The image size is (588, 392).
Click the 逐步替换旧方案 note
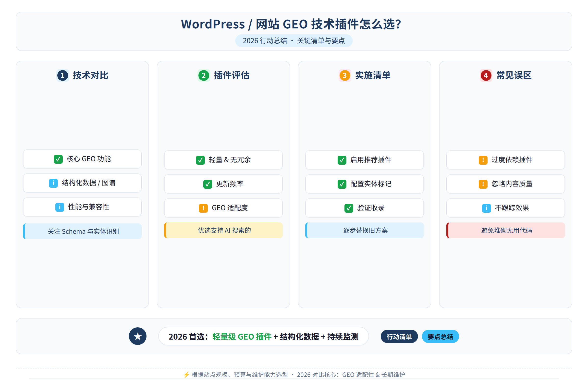coord(365,230)
